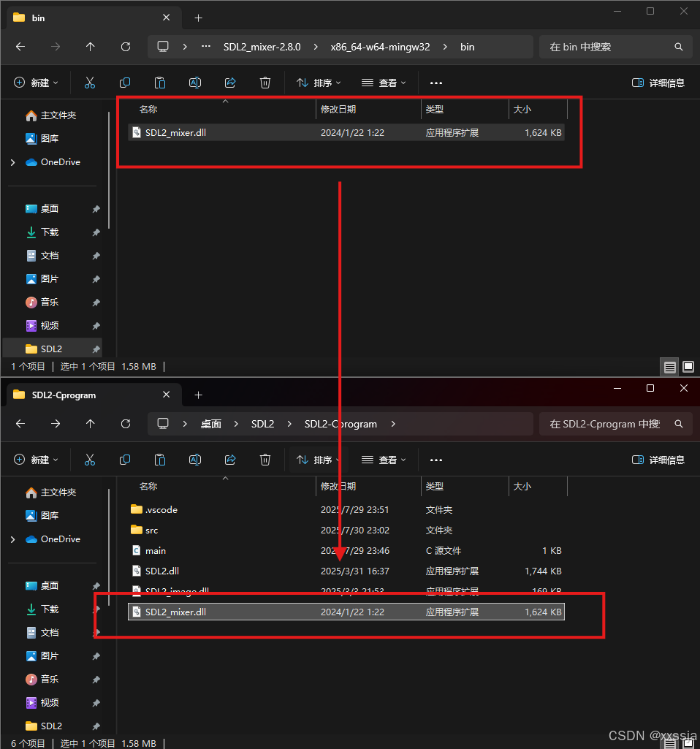700x749 pixels.
Task: Click the Copy icon in the toolbar
Action: point(125,83)
